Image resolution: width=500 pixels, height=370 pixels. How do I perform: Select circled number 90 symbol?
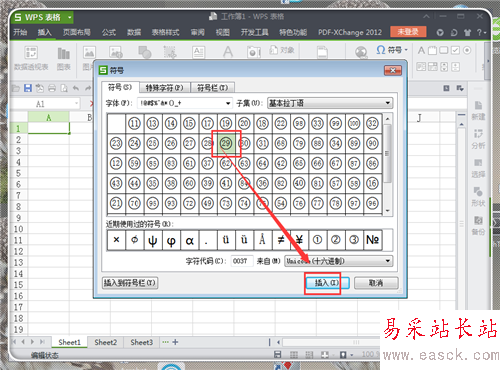(372, 143)
